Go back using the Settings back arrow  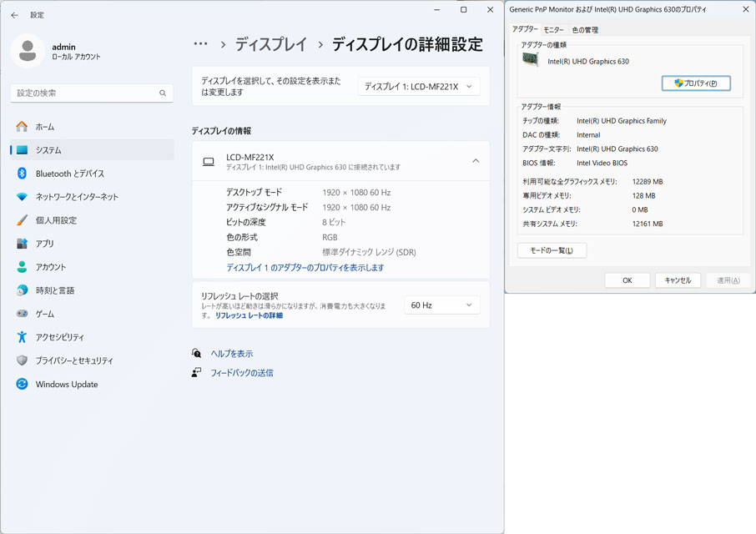click(x=14, y=15)
